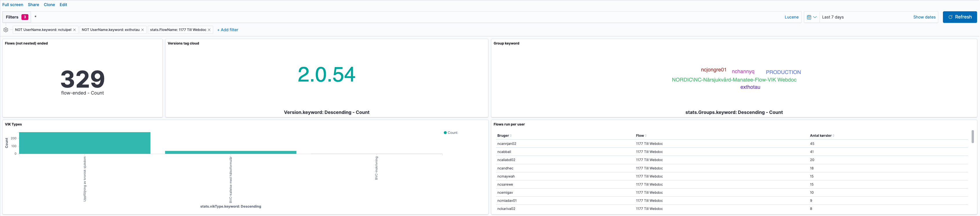
Task: Click the scrollbar in Flows run per user table
Action: coord(972,137)
